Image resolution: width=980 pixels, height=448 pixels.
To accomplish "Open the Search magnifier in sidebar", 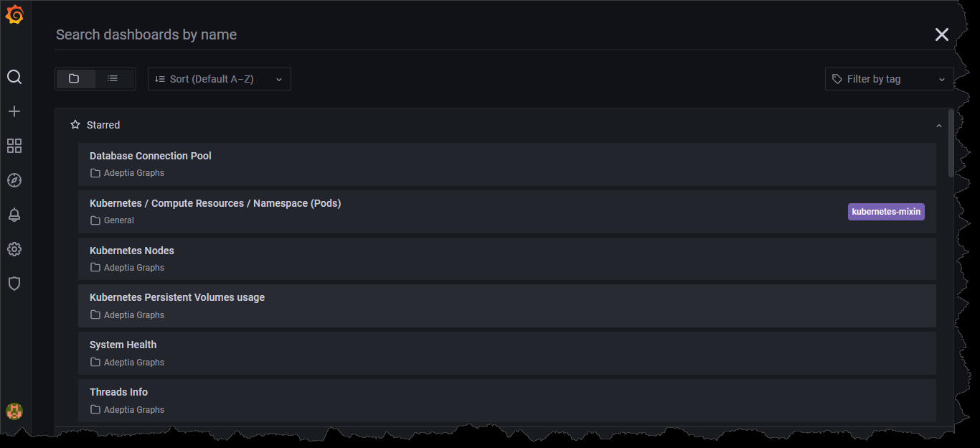I will (14, 77).
